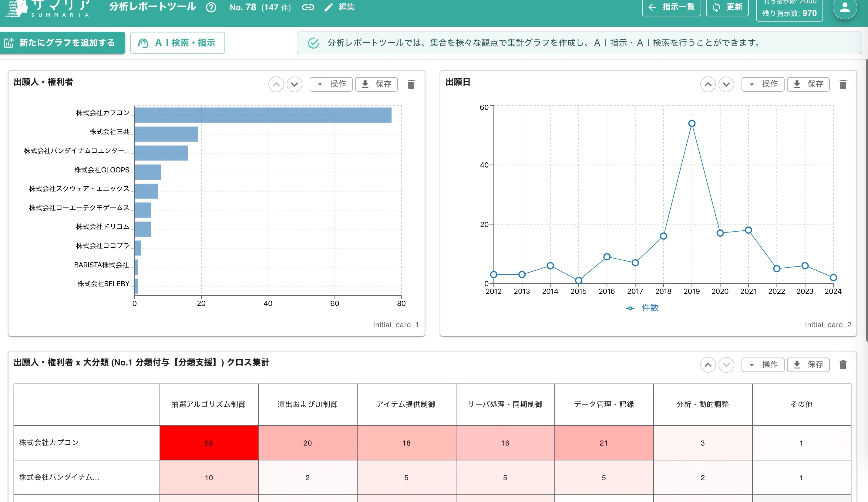Click the 株式会社GLOOPS bar
Screen dimensions: 868x502
click(x=148, y=172)
